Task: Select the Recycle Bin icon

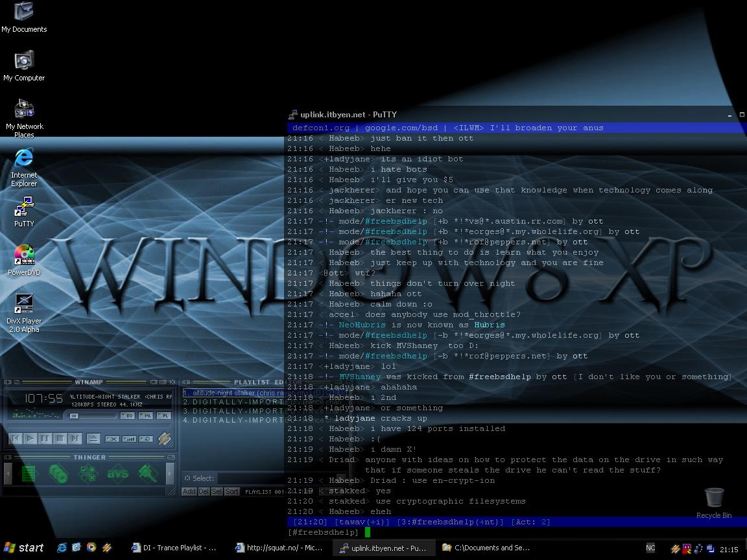Action: pos(714,503)
